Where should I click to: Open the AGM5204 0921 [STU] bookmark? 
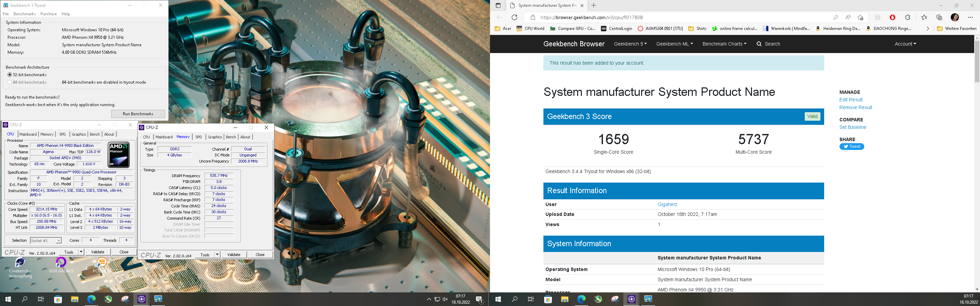coord(660,29)
